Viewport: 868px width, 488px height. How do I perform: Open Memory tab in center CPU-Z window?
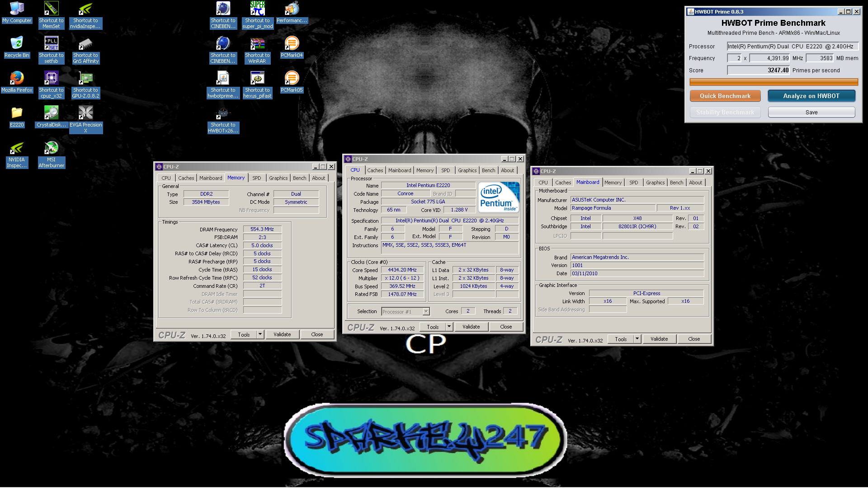[425, 170]
